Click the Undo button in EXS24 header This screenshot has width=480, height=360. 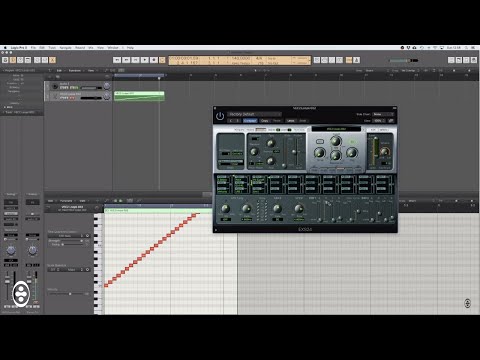(x=291, y=121)
